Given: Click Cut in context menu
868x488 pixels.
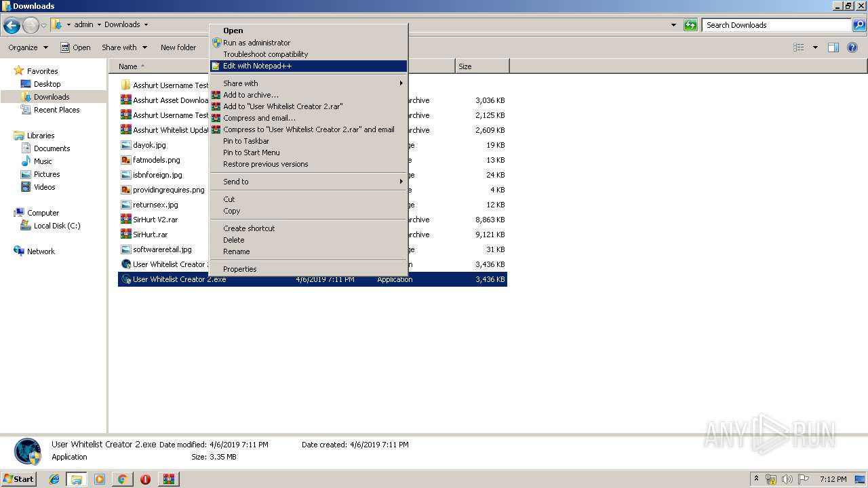Looking at the screenshot, I should (309, 199).
